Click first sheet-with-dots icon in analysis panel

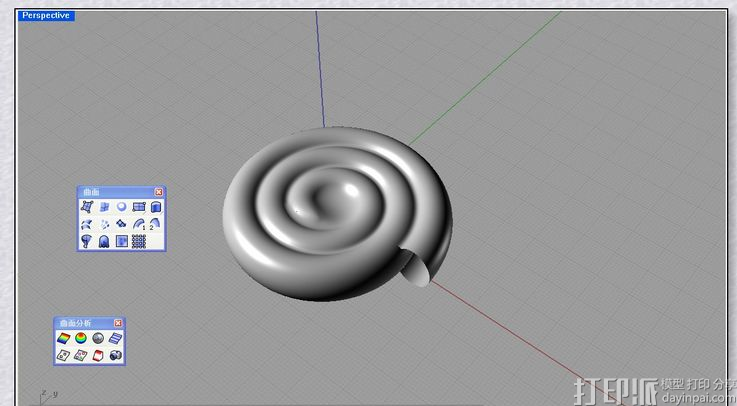point(63,355)
